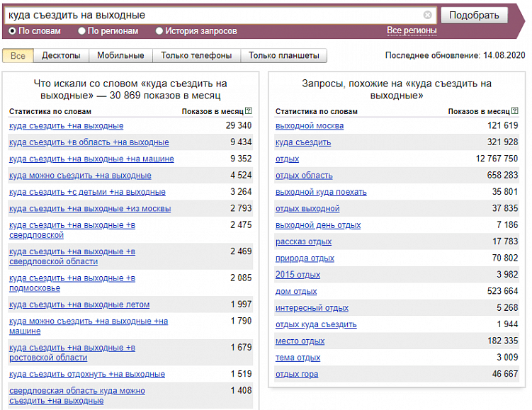Select the 'По регионам' radio button
532x410 pixels.
tap(82, 31)
